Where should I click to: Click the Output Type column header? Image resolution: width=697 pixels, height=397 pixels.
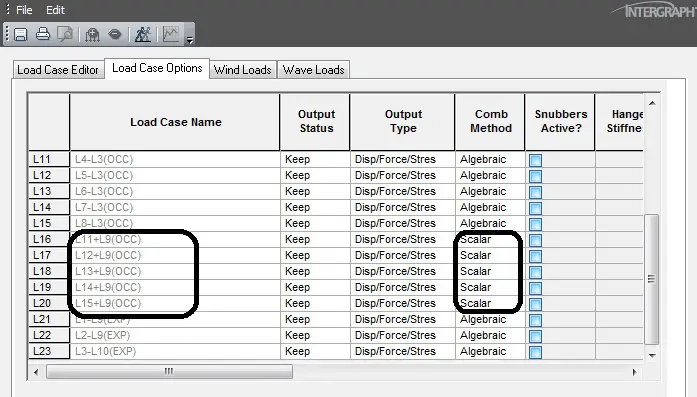click(x=403, y=121)
